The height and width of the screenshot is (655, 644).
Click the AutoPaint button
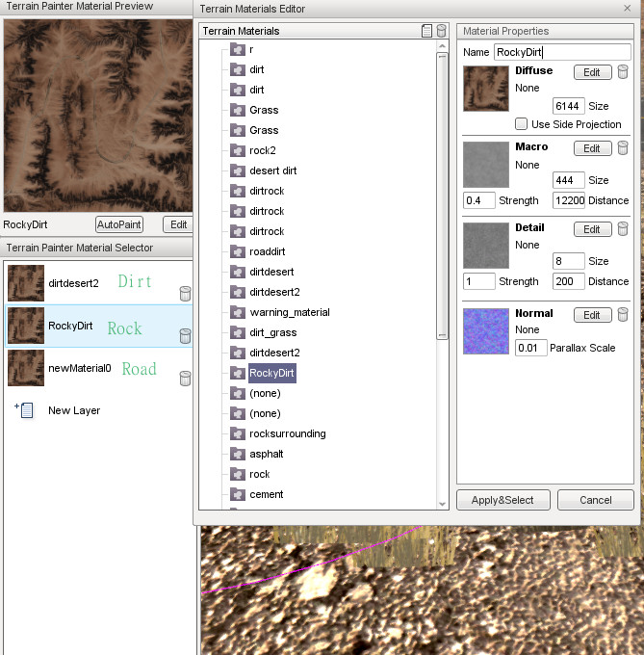tap(119, 224)
